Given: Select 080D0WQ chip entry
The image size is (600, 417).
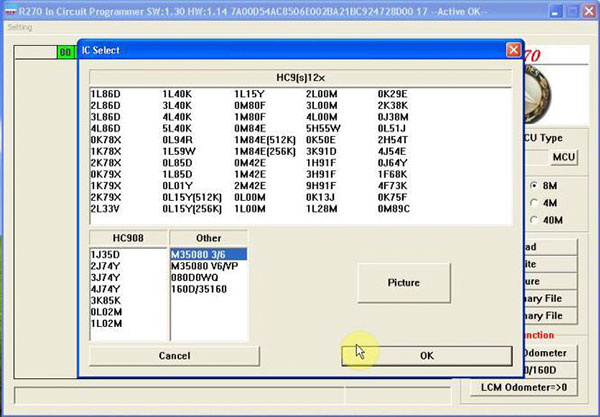Looking at the screenshot, I should pos(194,277).
